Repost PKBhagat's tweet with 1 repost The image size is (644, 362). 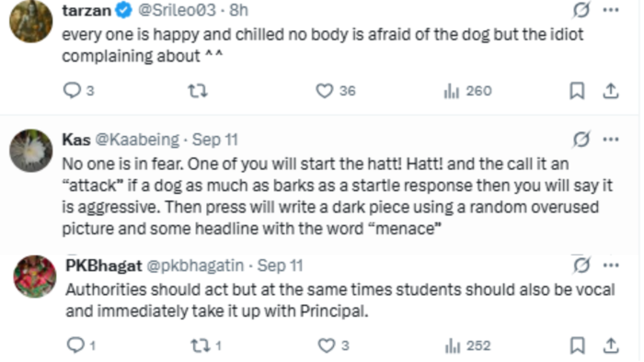coord(206,345)
